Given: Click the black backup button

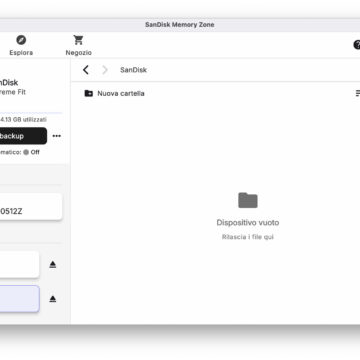Looking at the screenshot, I should 23,136.
